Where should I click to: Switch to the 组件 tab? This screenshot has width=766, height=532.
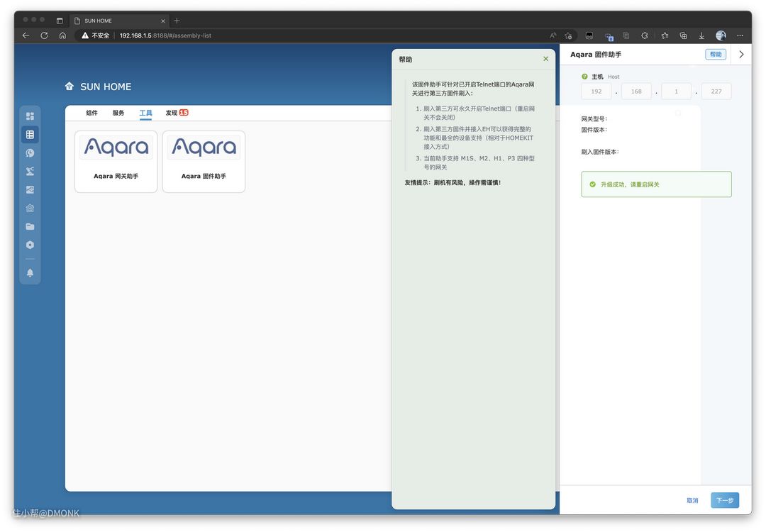[91, 113]
